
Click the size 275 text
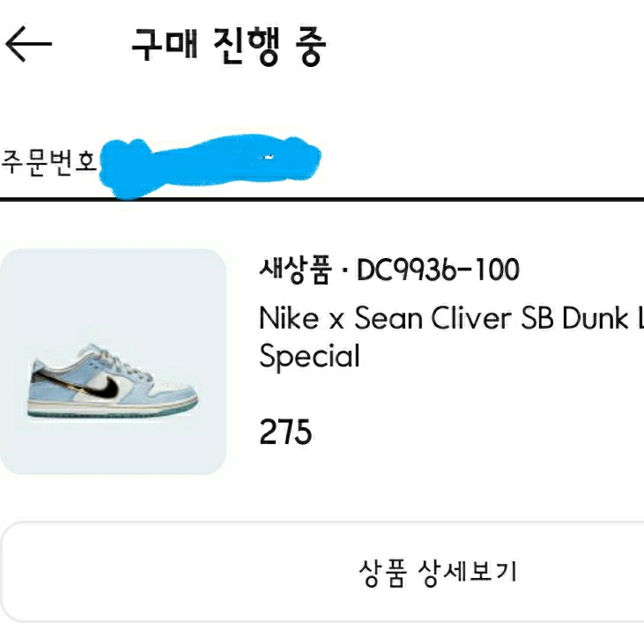[285, 433]
